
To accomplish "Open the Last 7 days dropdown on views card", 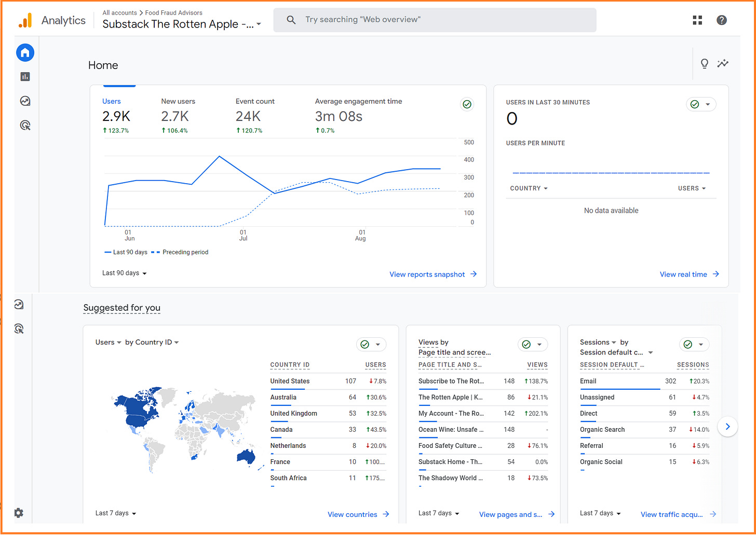I will [439, 513].
